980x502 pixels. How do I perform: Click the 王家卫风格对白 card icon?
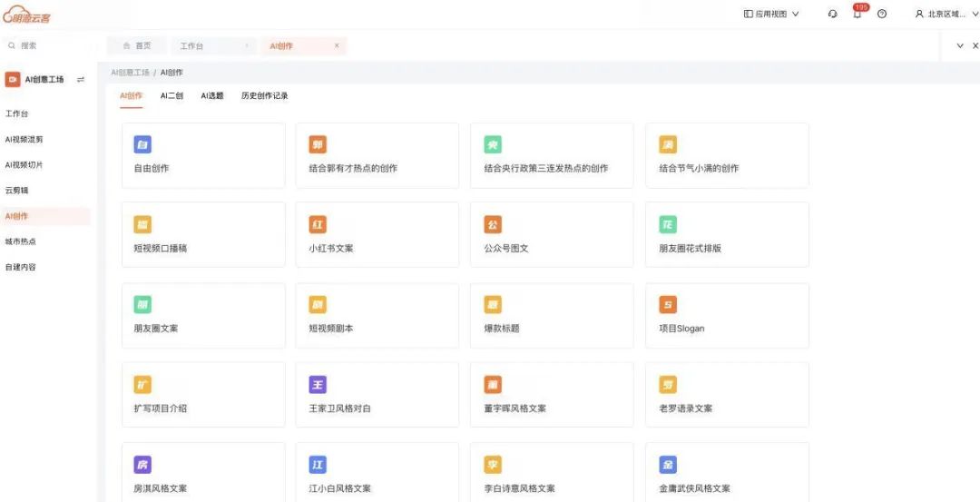[x=318, y=385]
